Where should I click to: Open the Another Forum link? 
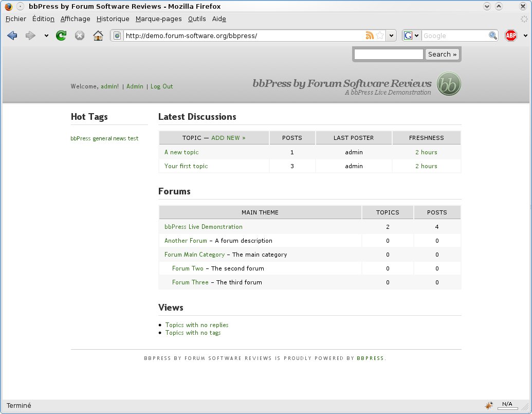186,241
